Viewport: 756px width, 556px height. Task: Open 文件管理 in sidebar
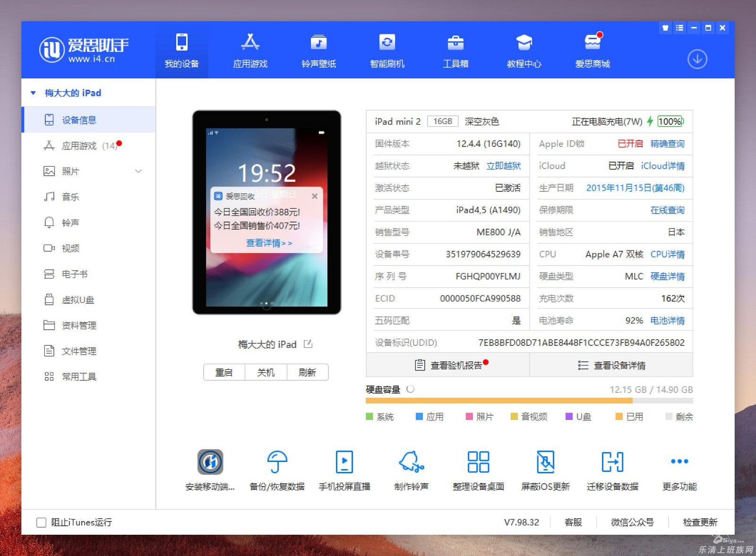[88, 351]
